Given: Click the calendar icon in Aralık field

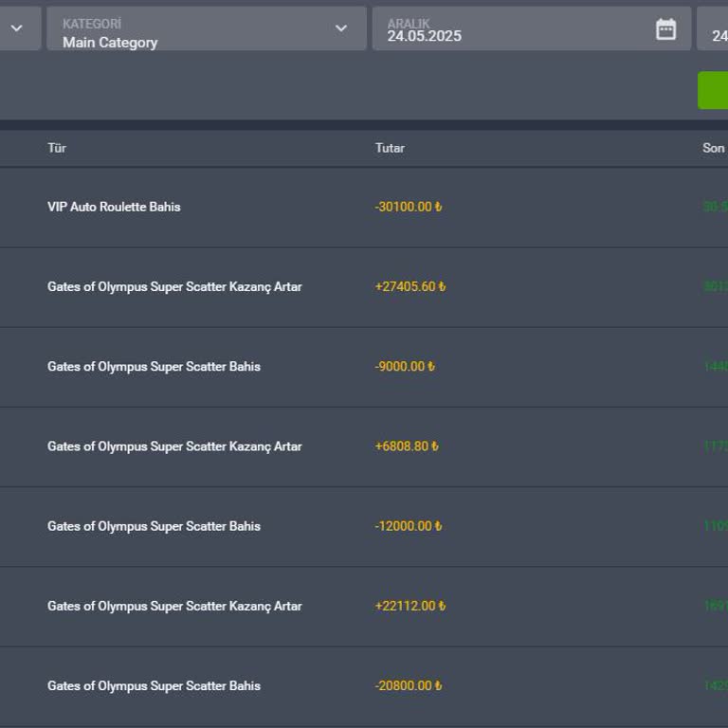Looking at the screenshot, I should pyautogui.click(x=665, y=29).
